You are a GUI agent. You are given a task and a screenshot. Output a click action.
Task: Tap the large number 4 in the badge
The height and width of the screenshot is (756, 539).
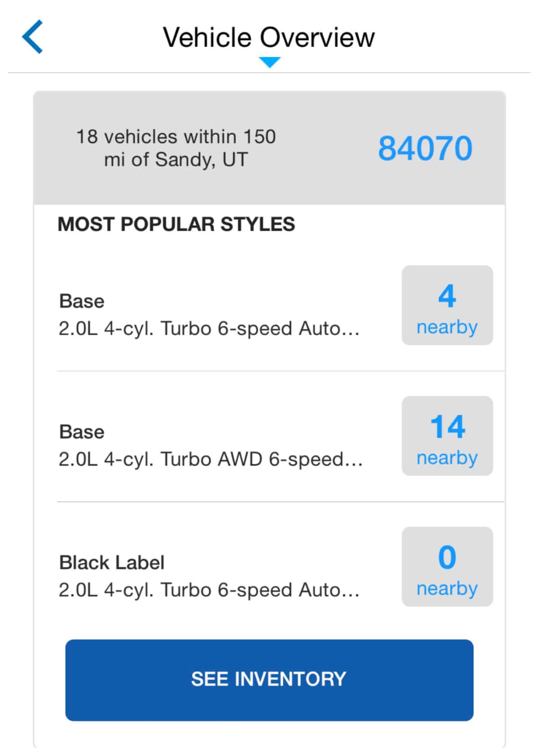(x=447, y=296)
